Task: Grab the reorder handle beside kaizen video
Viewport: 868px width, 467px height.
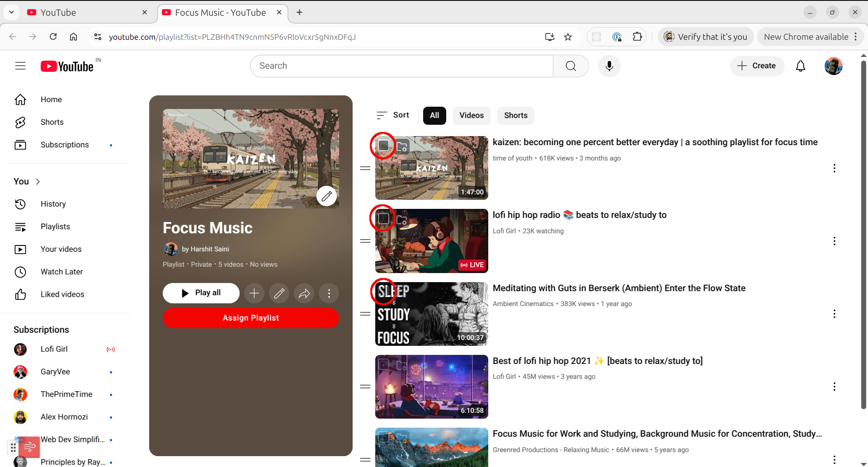Action: pos(365,168)
